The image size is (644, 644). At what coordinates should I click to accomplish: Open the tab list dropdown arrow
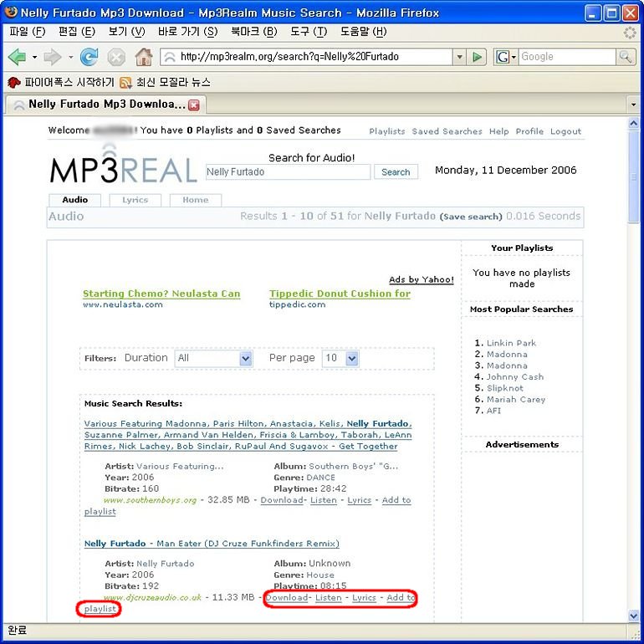click(633, 105)
